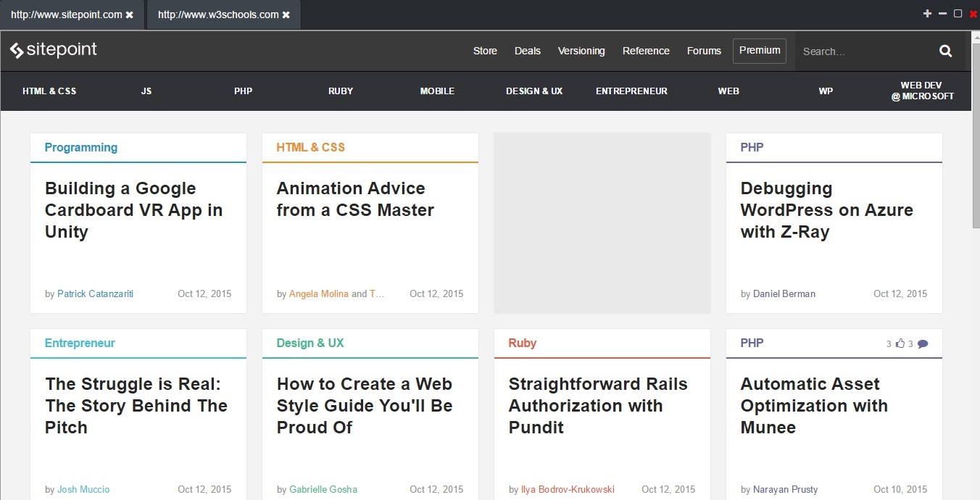
Task: Close the sitepoint.com tab
Action: pyautogui.click(x=130, y=14)
